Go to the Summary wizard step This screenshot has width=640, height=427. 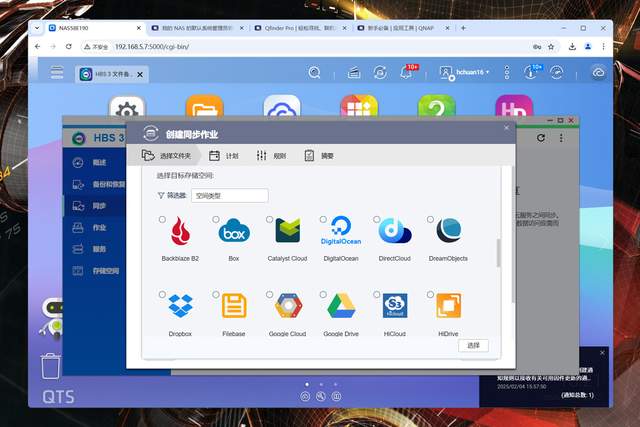[x=319, y=156]
